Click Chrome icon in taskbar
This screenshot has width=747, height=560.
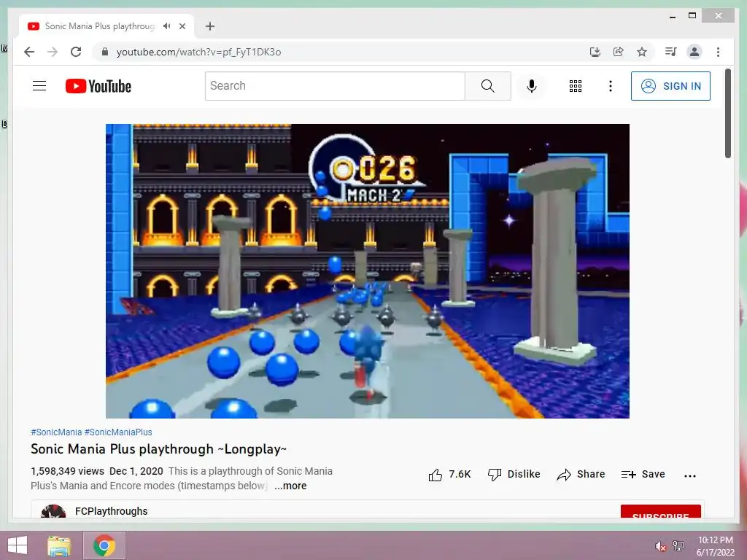click(104, 545)
